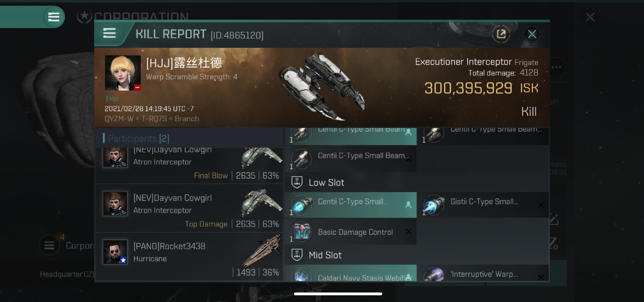
Task: Open Rocket3438 pilot portrait
Action: tap(115, 252)
